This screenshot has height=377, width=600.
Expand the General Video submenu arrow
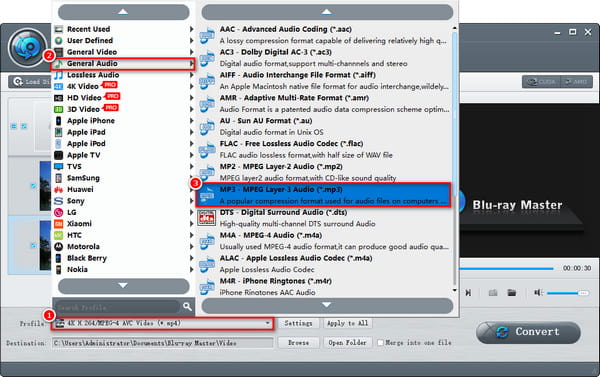point(191,52)
